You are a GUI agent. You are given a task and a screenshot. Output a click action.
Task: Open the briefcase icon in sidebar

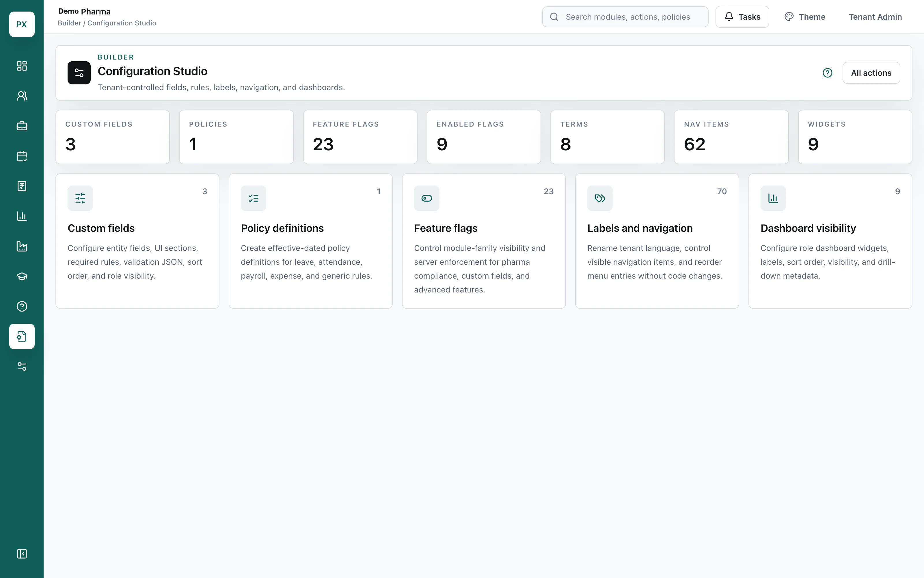[22, 126]
